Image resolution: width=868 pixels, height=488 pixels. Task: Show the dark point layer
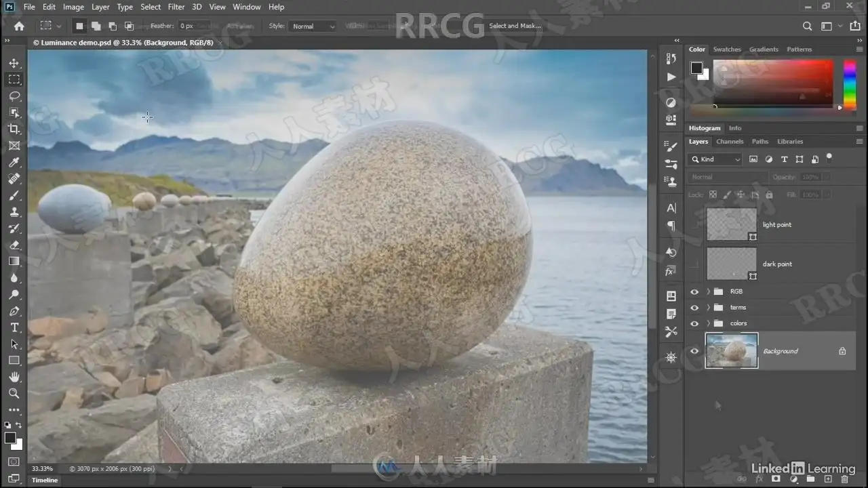(x=694, y=264)
